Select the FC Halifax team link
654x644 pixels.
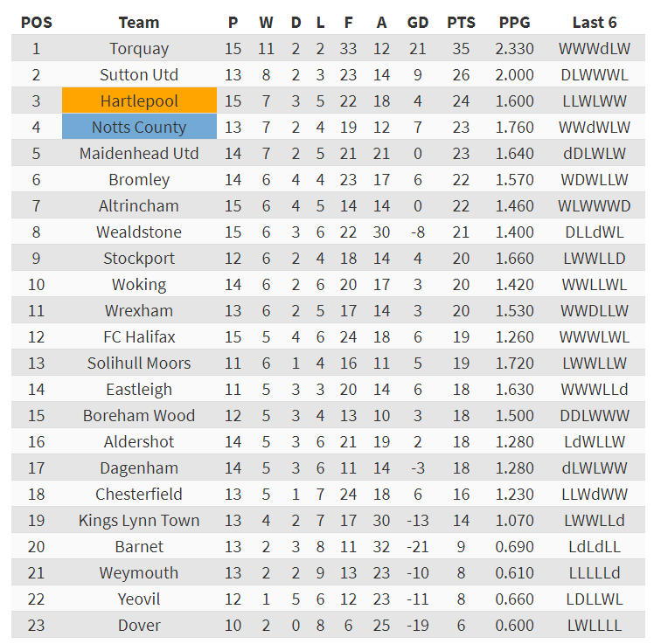(139, 337)
